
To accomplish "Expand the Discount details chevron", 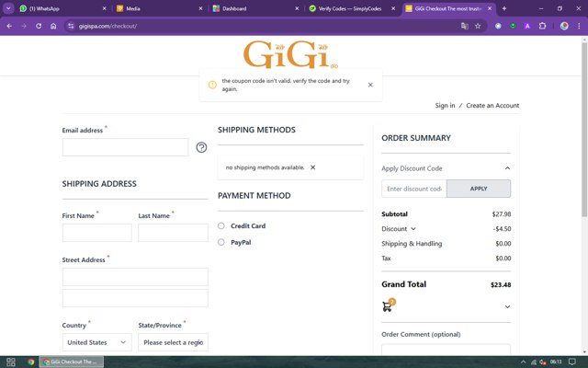I will click(x=413, y=229).
